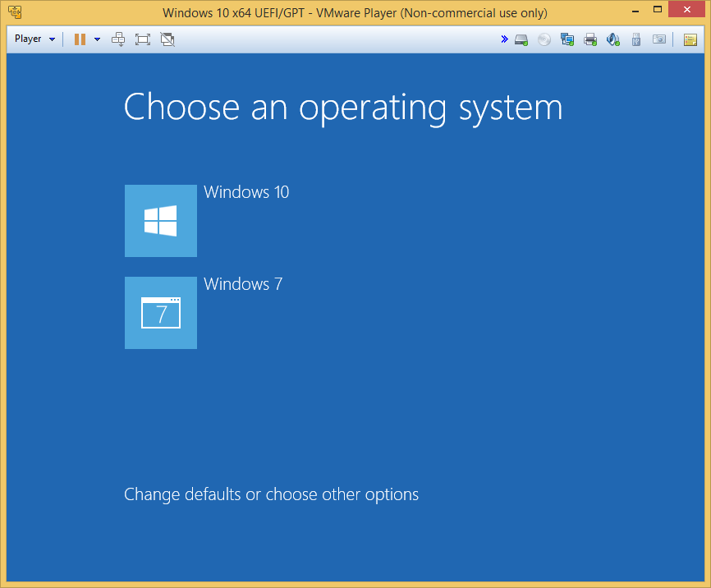Expand the suspend button options arrow
This screenshot has width=711, height=588.
(97, 39)
